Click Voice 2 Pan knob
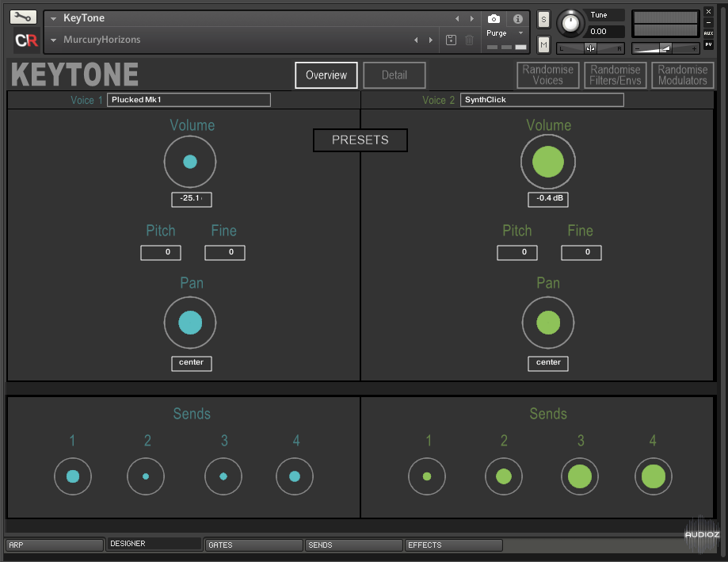The width and height of the screenshot is (728, 562). [548, 323]
